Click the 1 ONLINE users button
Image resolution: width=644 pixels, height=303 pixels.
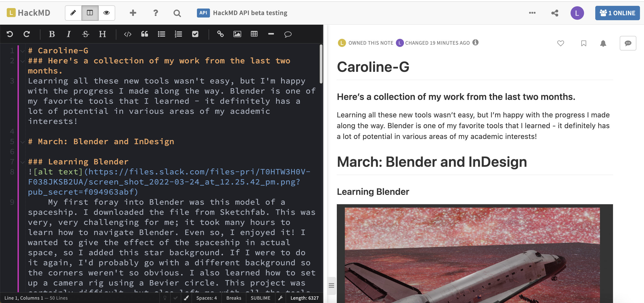point(617,13)
